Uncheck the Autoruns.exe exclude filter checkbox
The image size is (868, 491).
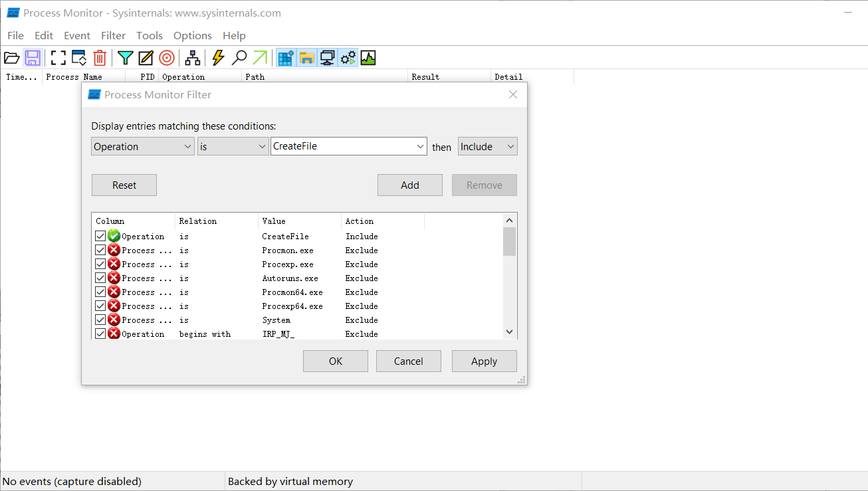[100, 278]
